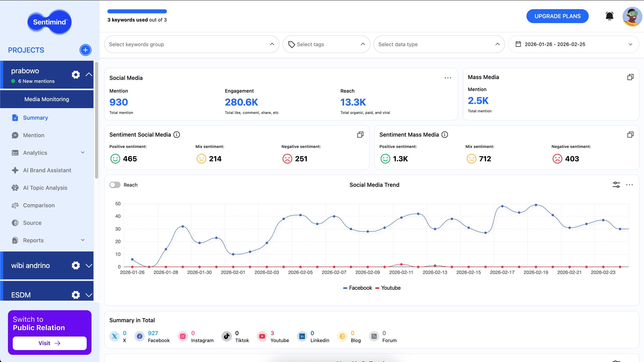Toggle Youtube series in chart legend
The width and height of the screenshot is (644, 362).
tap(388, 288)
